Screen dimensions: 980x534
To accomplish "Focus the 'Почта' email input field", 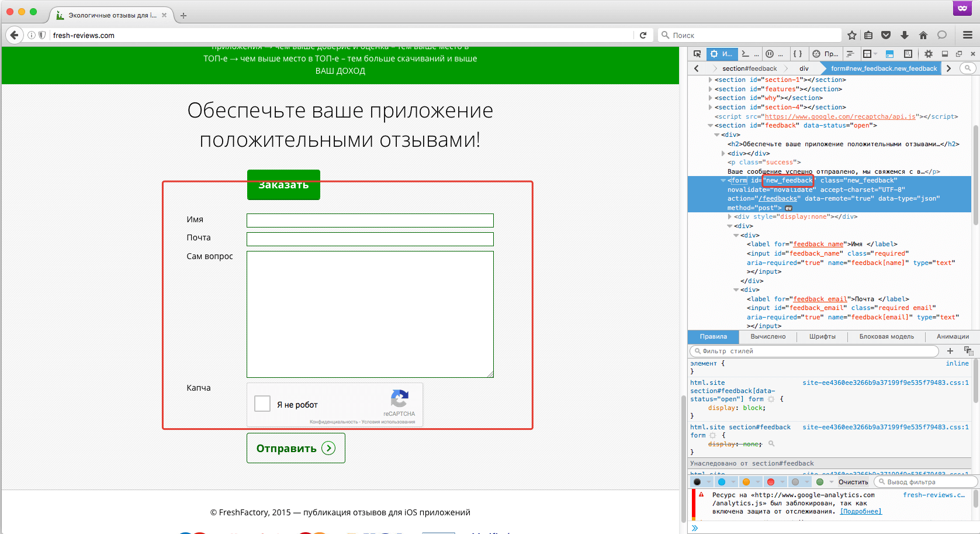I will [370, 239].
